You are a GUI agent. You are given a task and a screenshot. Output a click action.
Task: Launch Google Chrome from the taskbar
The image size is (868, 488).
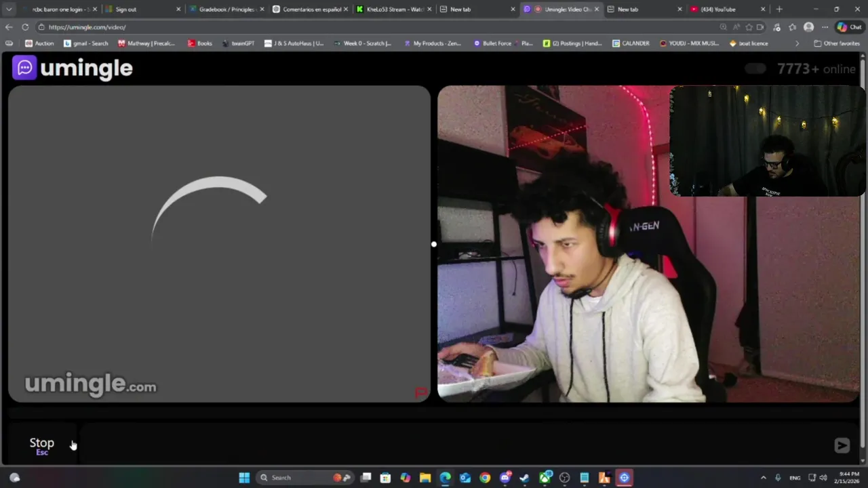pos(485,478)
